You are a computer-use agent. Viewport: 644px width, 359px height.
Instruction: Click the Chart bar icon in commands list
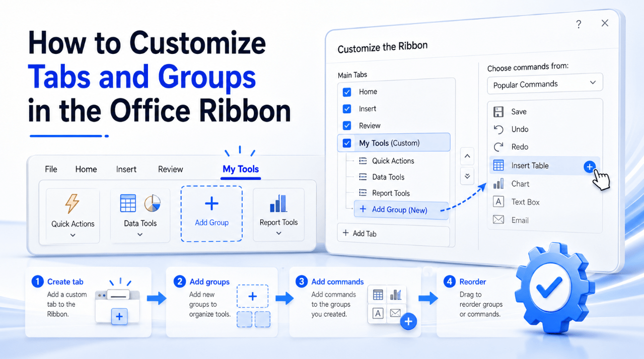click(498, 184)
